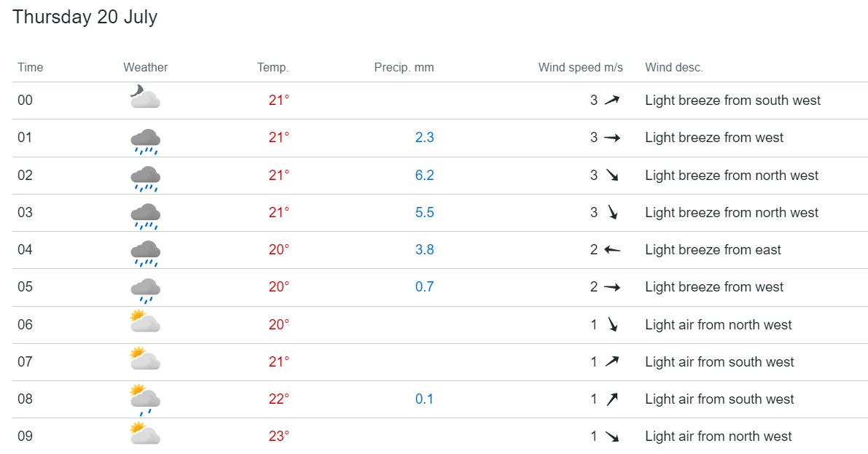Click the moon and cloud icon at 00
The width and height of the screenshot is (868, 454).
point(145,97)
